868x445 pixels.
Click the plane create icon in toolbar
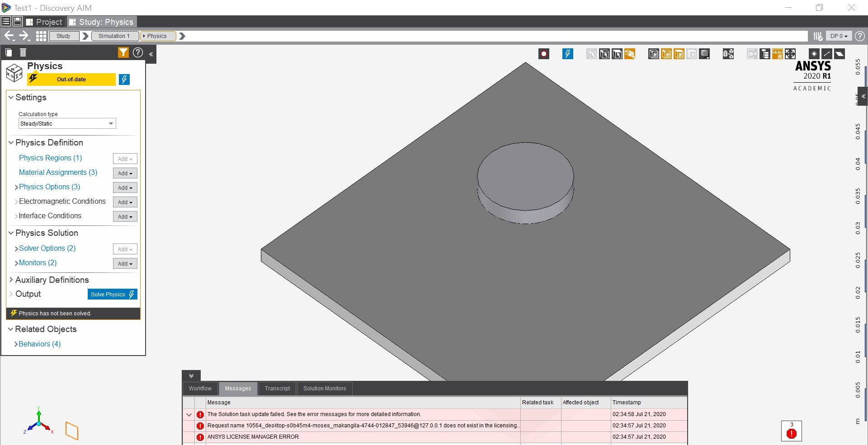pyautogui.click(x=840, y=54)
